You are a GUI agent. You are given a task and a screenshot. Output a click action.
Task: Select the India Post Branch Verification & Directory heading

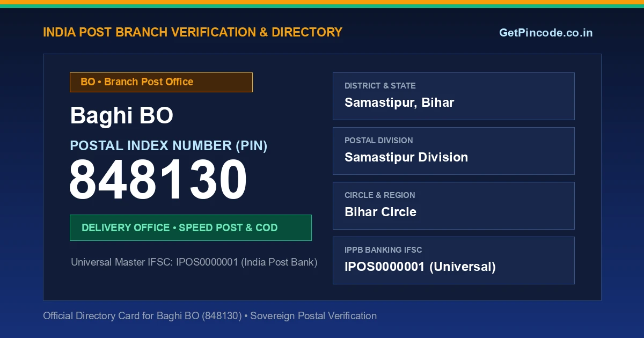coord(193,32)
